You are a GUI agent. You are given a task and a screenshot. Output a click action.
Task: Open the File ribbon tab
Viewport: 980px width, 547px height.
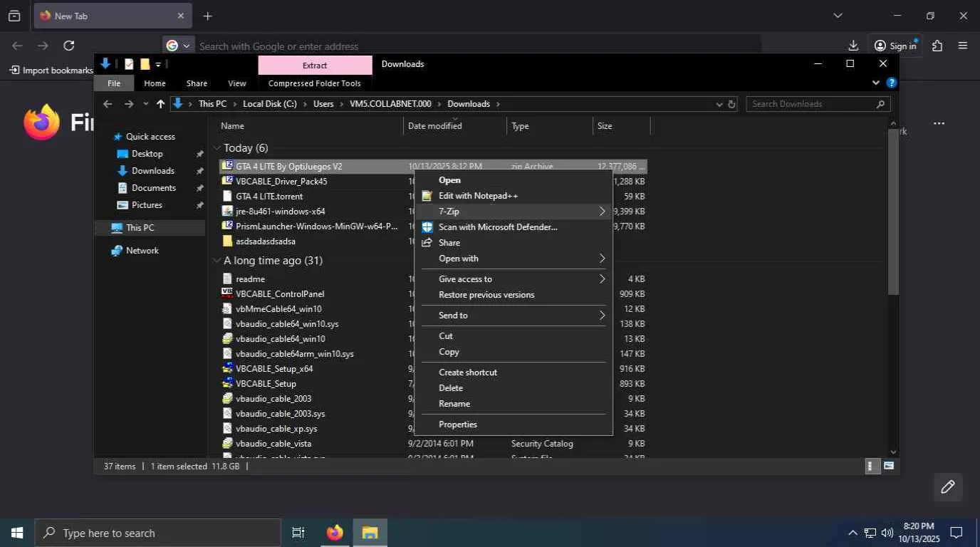click(x=114, y=83)
